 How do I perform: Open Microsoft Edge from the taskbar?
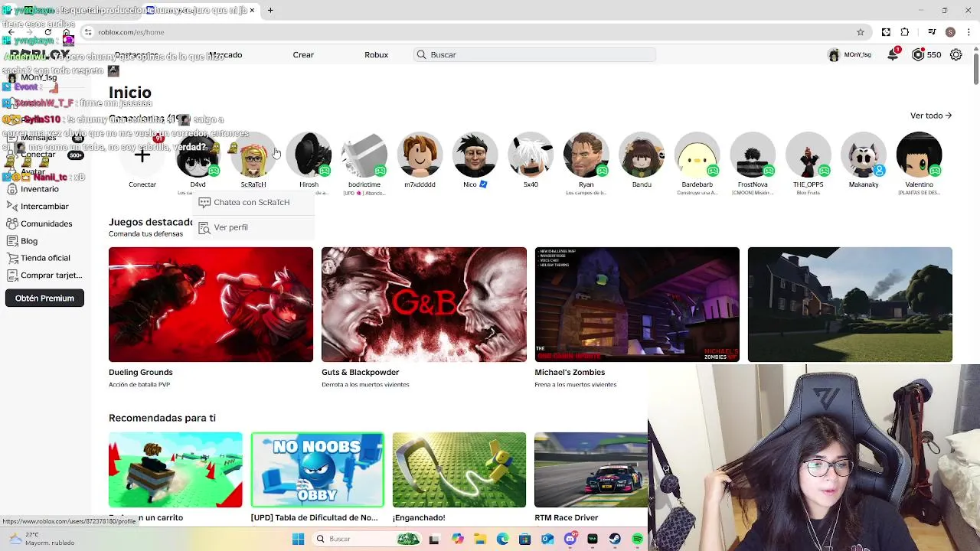click(x=502, y=539)
